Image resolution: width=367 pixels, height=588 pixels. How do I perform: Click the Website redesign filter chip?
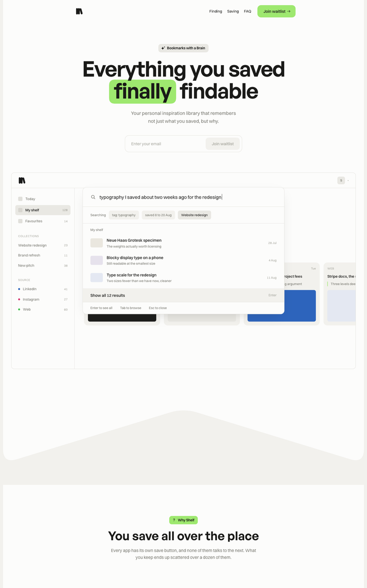(194, 215)
